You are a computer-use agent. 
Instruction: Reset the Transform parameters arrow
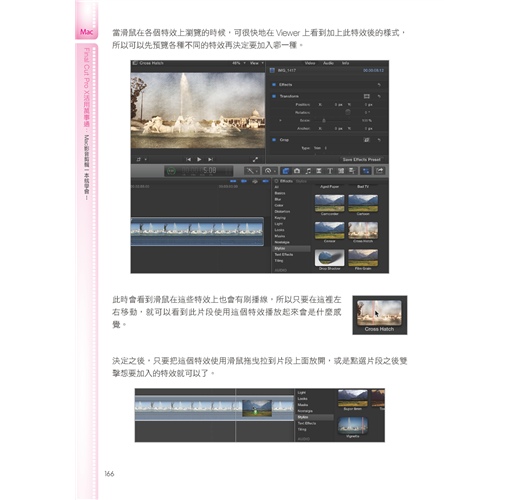point(379,96)
